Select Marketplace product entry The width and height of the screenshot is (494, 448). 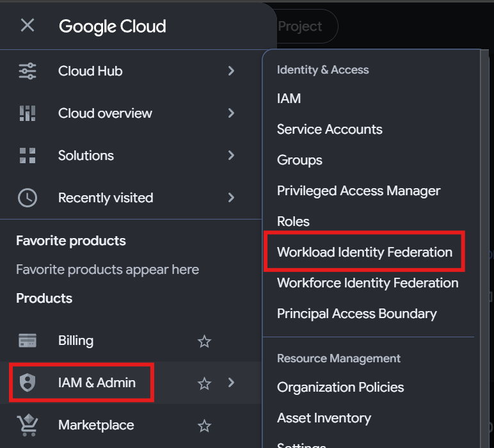[x=131, y=425]
